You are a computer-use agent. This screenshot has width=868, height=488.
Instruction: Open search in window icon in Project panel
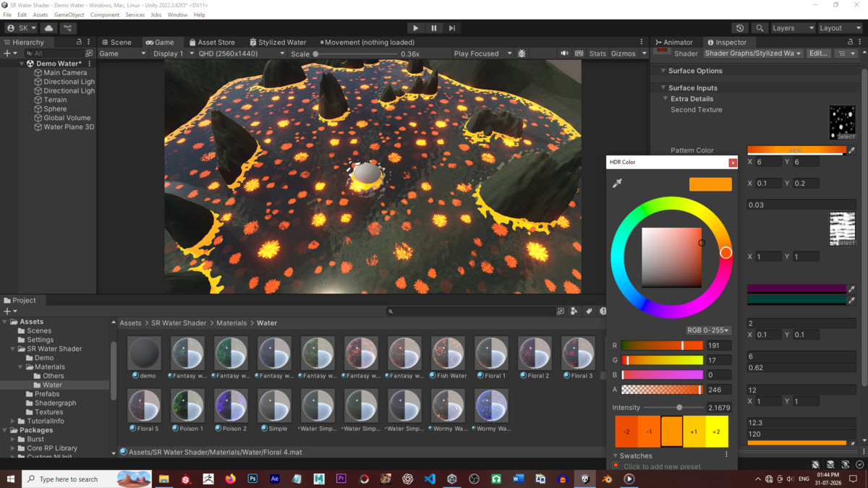point(561,311)
